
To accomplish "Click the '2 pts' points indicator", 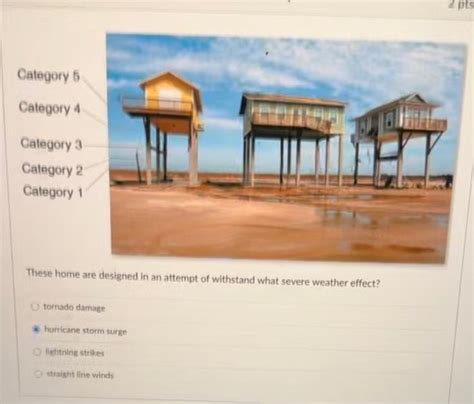I will (x=461, y=5).
